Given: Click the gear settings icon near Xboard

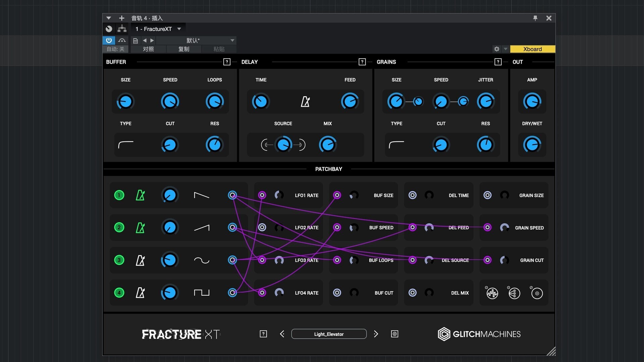Looking at the screenshot, I should click(x=497, y=49).
